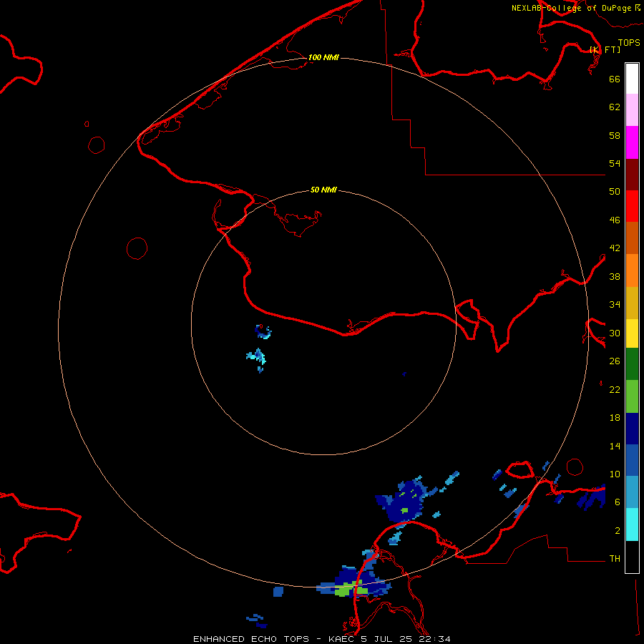Click the legend value "30"
Viewport: 644px width, 644px height.
(615, 333)
